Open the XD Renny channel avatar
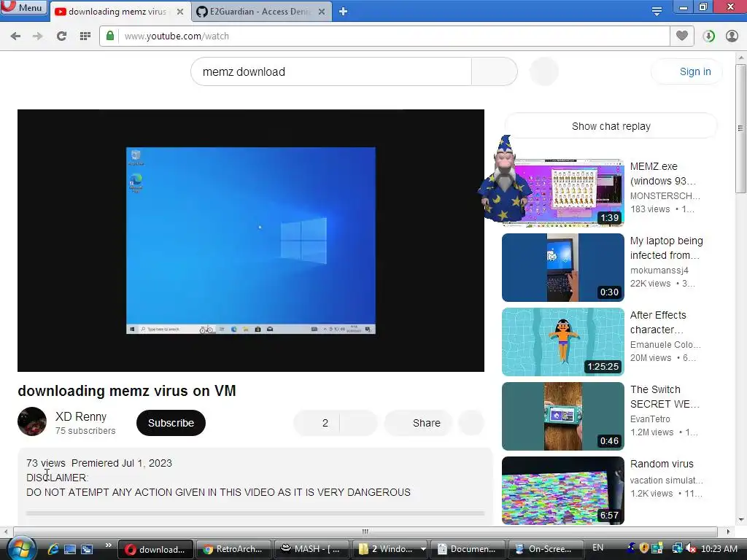747x560 pixels. 32,421
